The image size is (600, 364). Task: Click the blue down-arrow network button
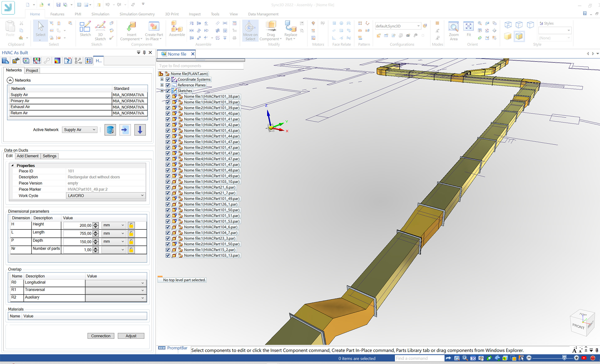point(140,130)
